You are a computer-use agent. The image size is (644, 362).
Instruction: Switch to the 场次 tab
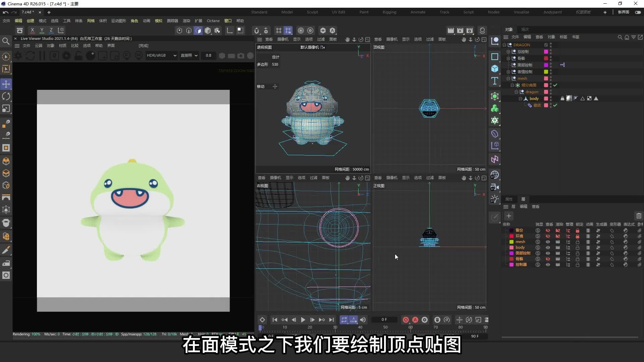click(525, 29)
